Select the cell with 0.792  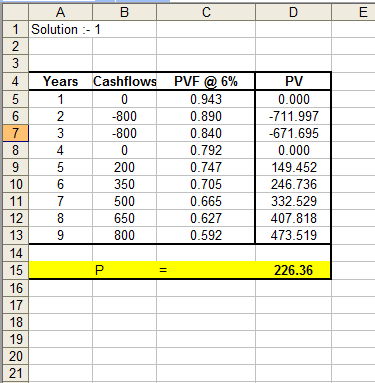click(x=206, y=150)
